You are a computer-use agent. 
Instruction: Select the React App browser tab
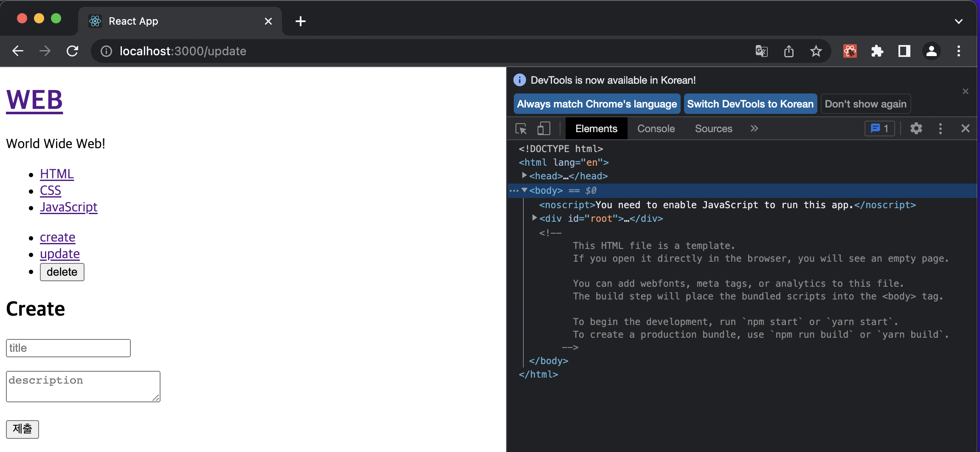click(180, 21)
